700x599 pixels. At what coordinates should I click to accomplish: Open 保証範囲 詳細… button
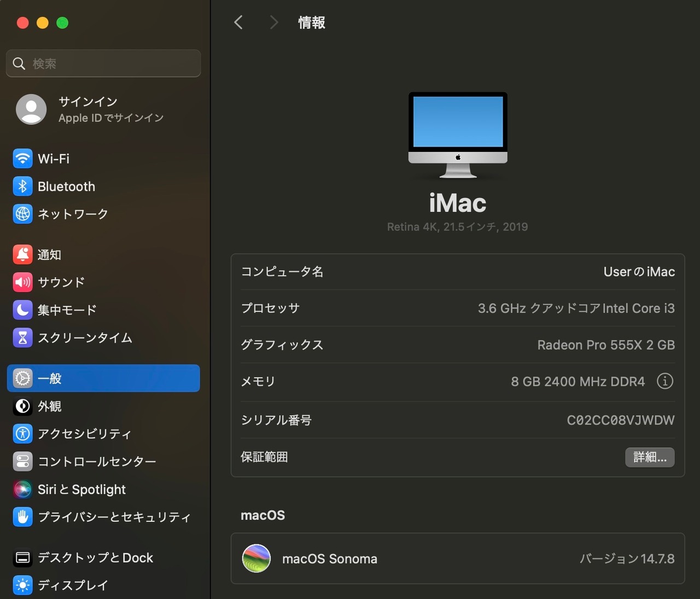(650, 457)
